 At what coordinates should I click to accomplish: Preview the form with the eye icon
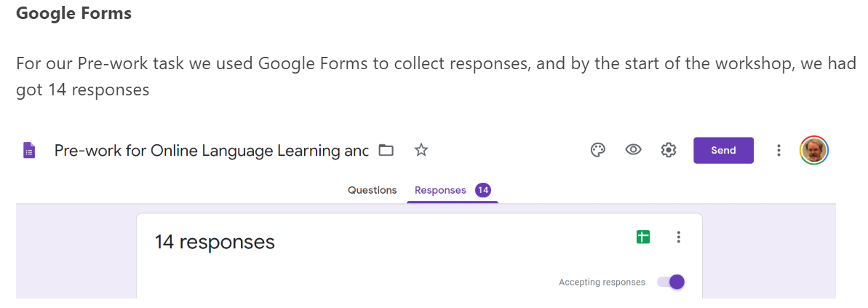(x=633, y=151)
